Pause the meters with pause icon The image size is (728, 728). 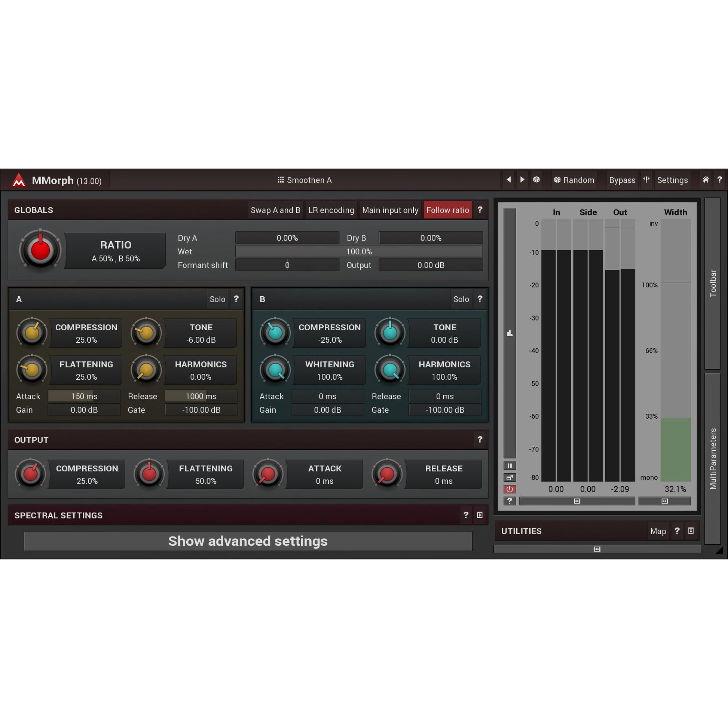(x=510, y=466)
